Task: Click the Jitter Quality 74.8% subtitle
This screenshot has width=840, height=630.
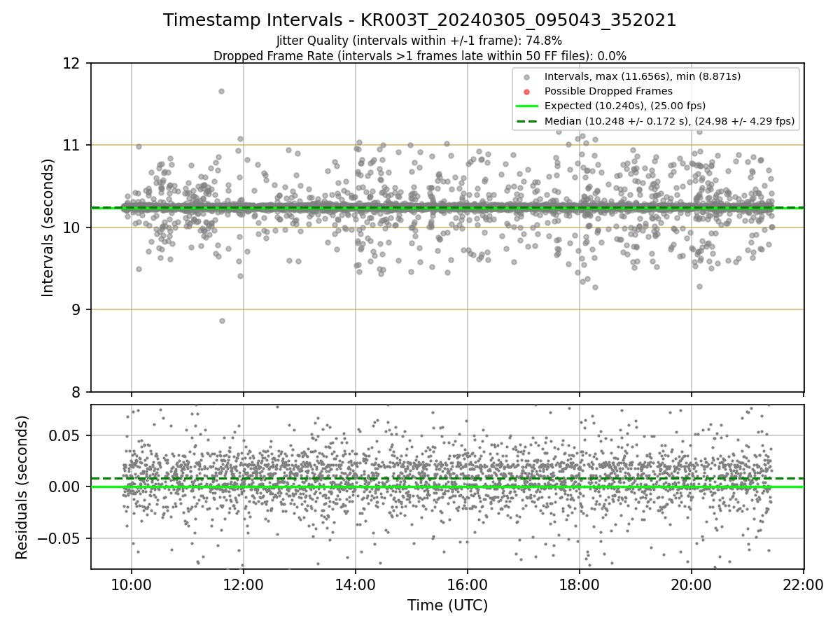Action: [419, 41]
